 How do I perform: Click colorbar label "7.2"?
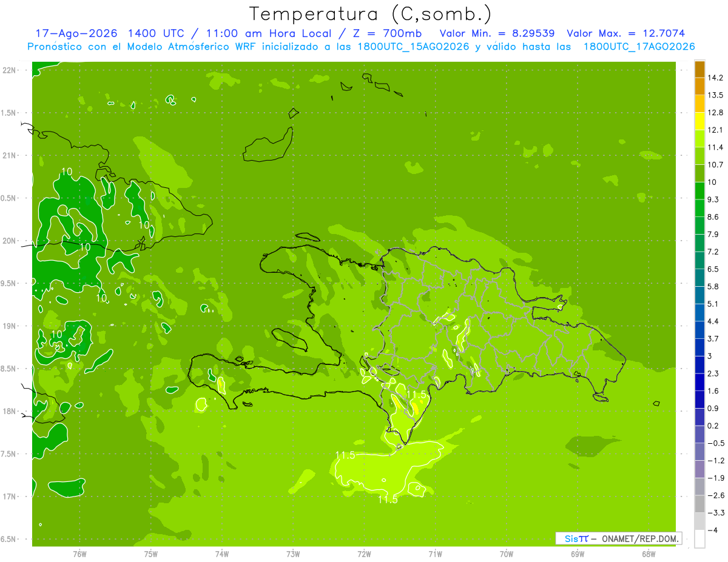(713, 252)
